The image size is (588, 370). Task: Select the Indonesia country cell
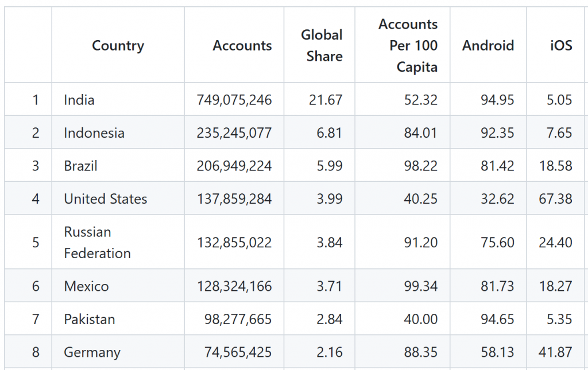94,133
